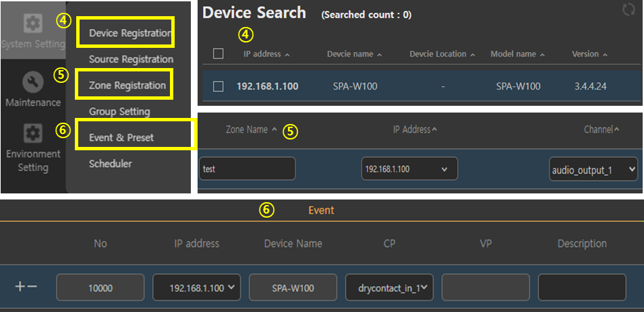Viewport: 644px width, 312px height.
Task: Sort by IP address column arrow in Device Search
Action: coord(287,55)
